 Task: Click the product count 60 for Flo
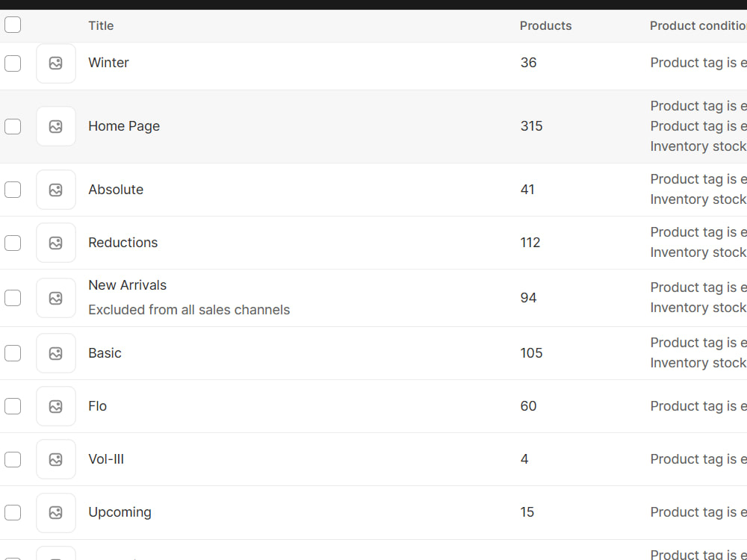[528, 405]
